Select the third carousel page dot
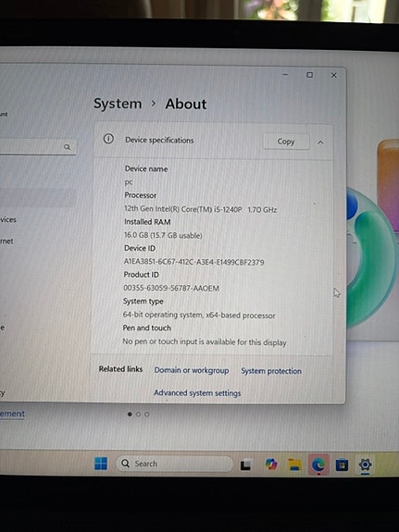Screen dimensions: 399x532 pos(146,414)
